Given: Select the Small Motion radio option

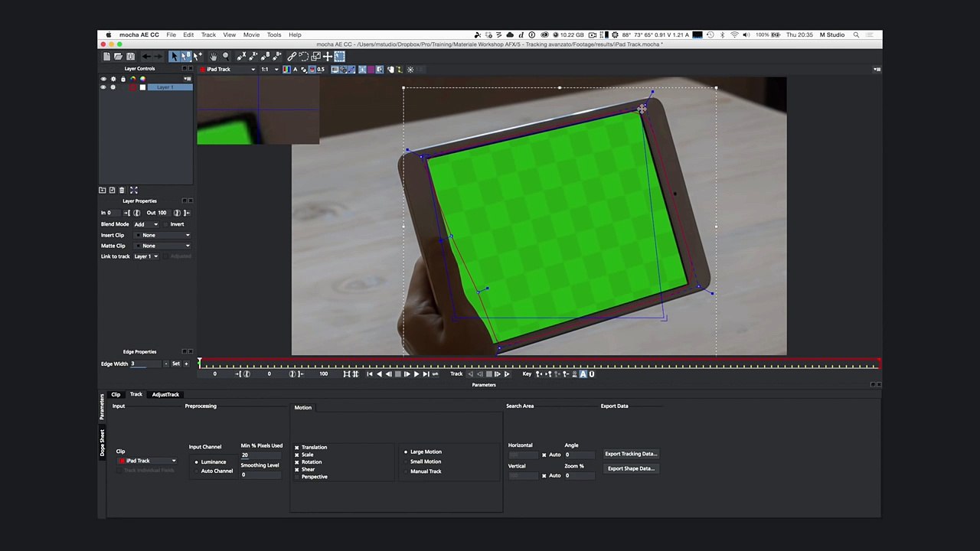Looking at the screenshot, I should click(406, 461).
